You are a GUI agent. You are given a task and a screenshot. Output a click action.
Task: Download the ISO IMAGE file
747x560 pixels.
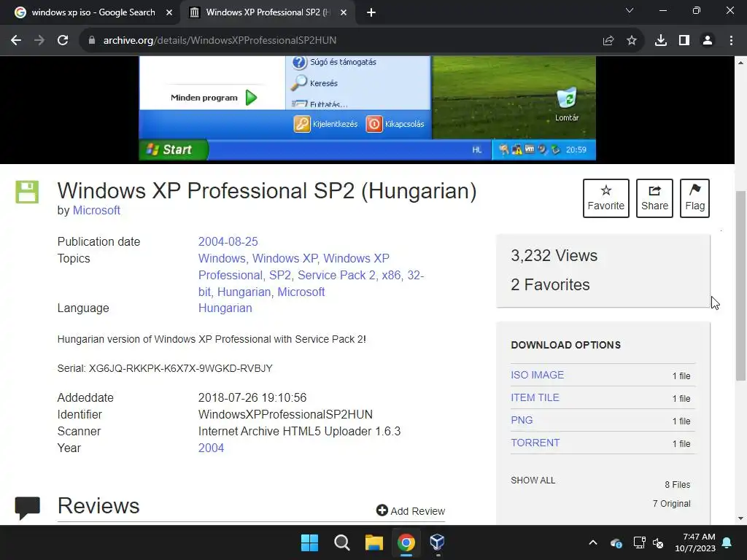(538, 376)
